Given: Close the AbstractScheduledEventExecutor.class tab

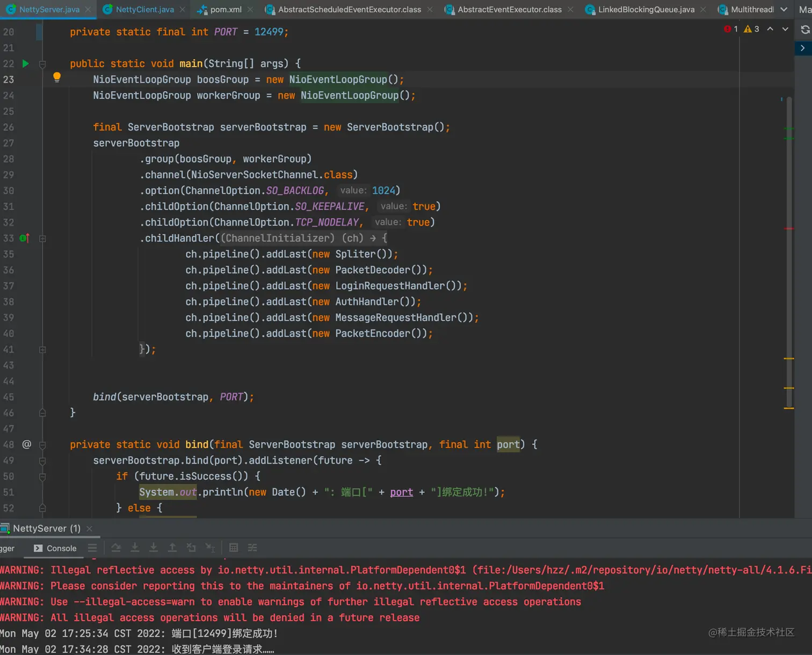Looking at the screenshot, I should click(430, 10).
